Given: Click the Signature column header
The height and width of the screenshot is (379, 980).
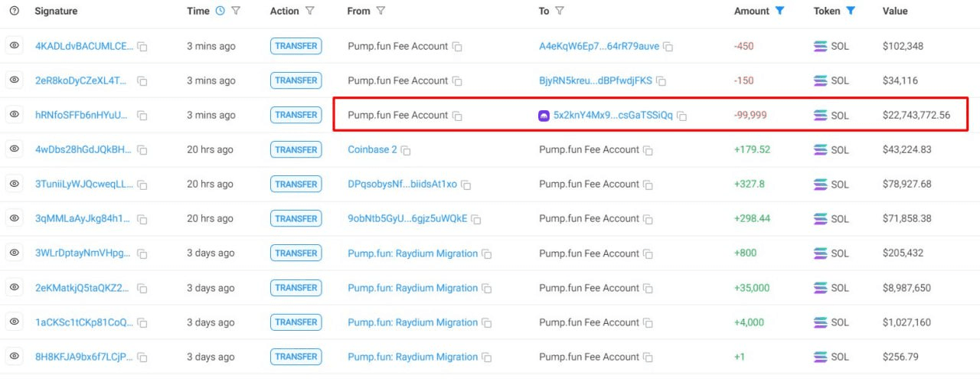Looking at the screenshot, I should pyautogui.click(x=56, y=11).
